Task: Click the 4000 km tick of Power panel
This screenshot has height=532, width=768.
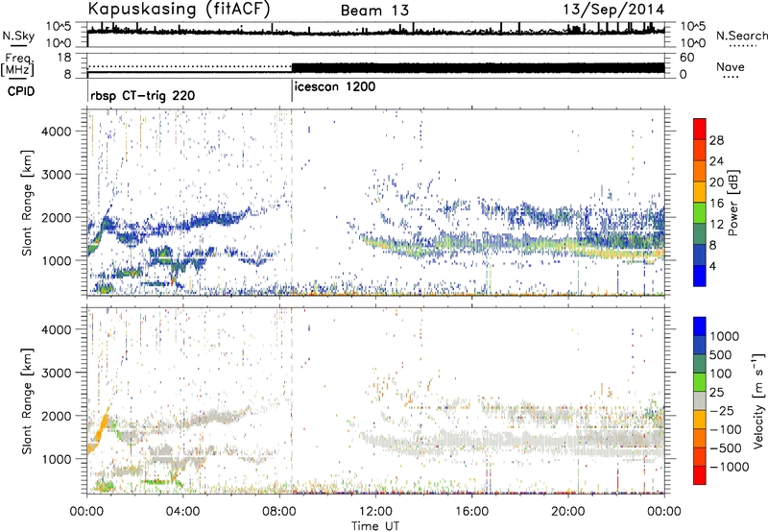Action: pyautogui.click(x=57, y=132)
